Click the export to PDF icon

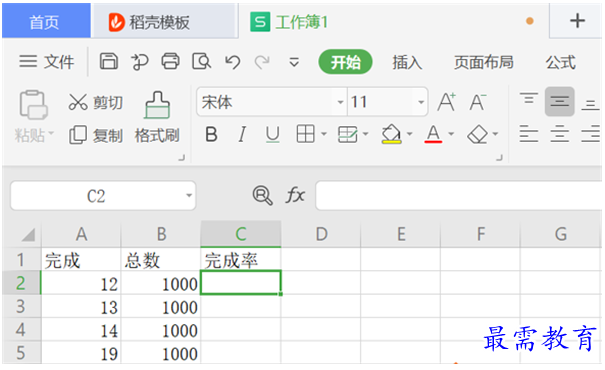(x=140, y=62)
